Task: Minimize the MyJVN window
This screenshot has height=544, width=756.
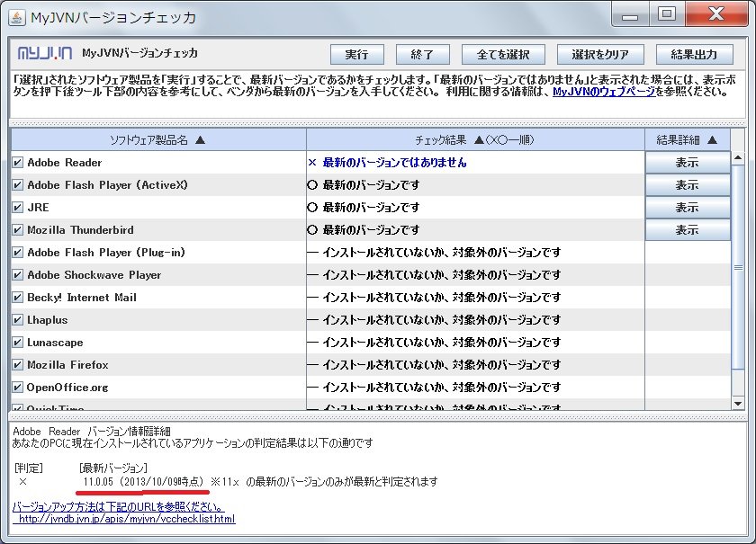Action: coord(629,15)
